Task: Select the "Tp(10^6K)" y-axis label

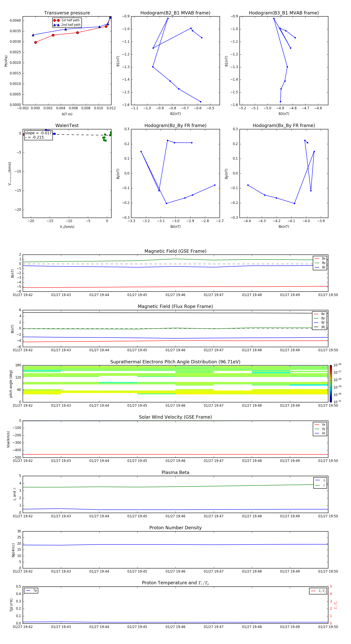Action: tap(11, 605)
